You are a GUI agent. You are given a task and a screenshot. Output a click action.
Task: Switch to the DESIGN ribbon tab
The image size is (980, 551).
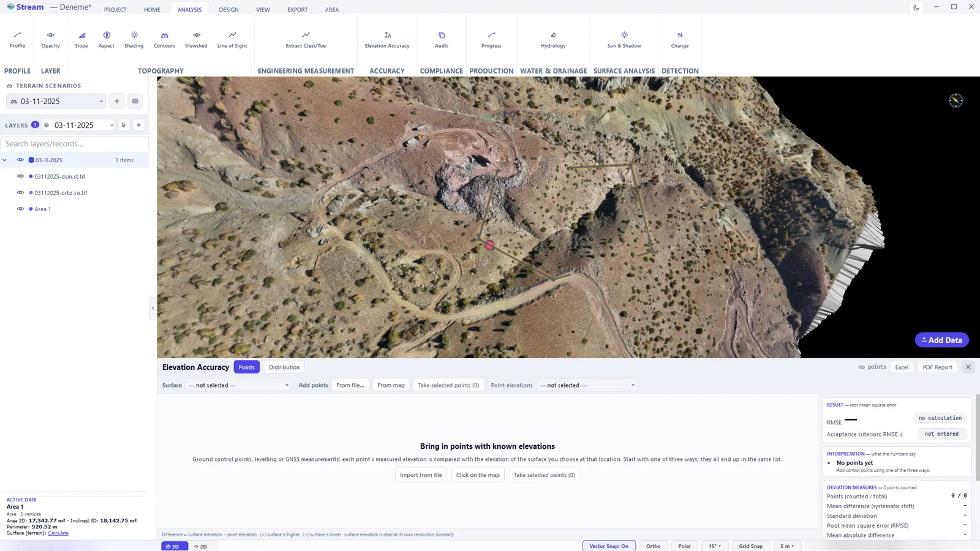(229, 10)
